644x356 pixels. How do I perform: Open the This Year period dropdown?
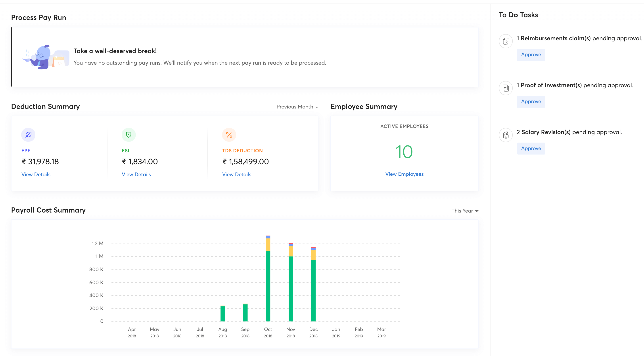click(464, 211)
